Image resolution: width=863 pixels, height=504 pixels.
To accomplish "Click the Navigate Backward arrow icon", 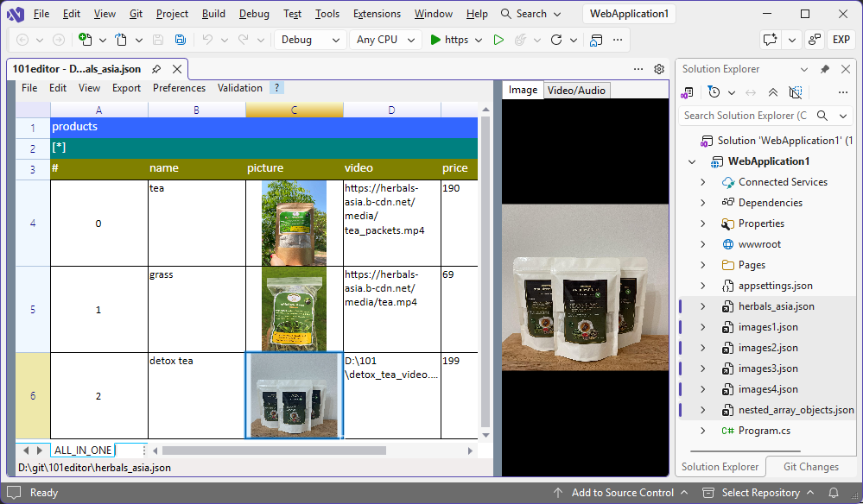I will click(x=22, y=40).
